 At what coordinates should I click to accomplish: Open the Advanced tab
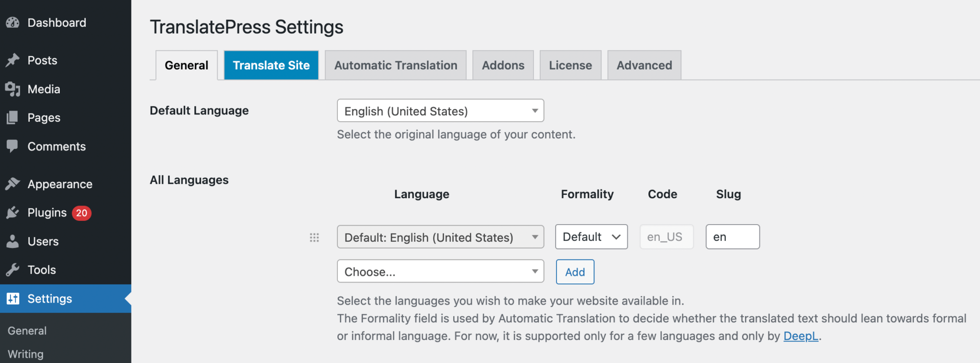tap(644, 65)
